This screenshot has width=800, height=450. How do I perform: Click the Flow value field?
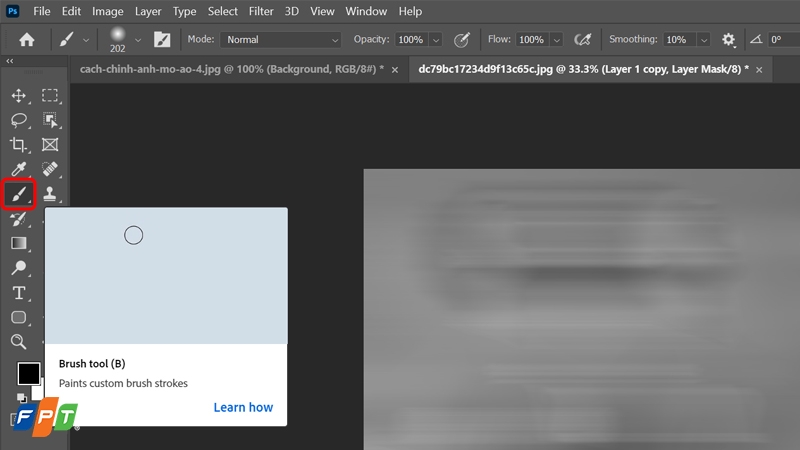533,39
